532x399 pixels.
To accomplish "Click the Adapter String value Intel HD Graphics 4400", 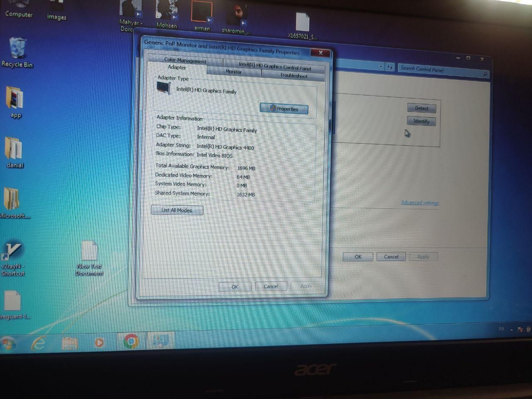I will tap(225, 147).
